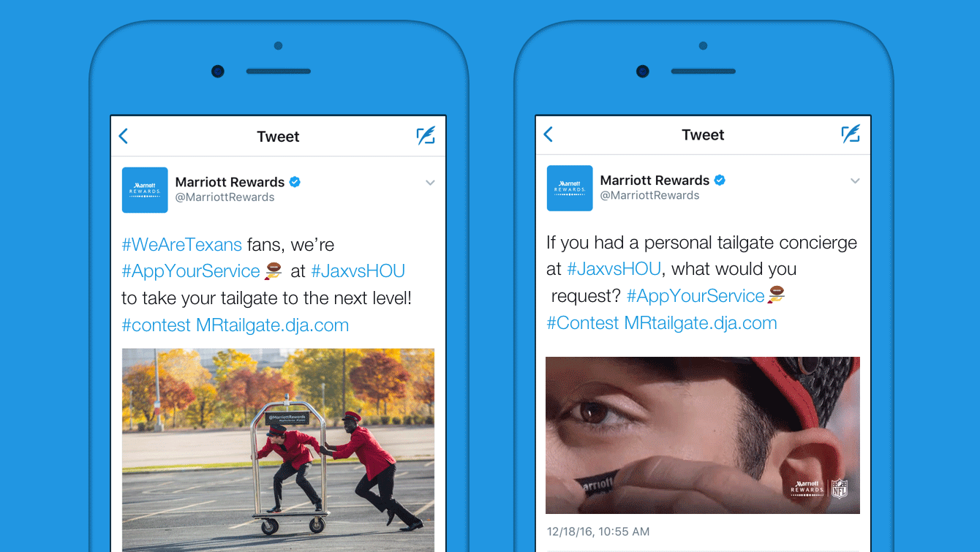The height and width of the screenshot is (552, 980).
Task: Open compose tweet icon on left phone
Action: click(426, 135)
